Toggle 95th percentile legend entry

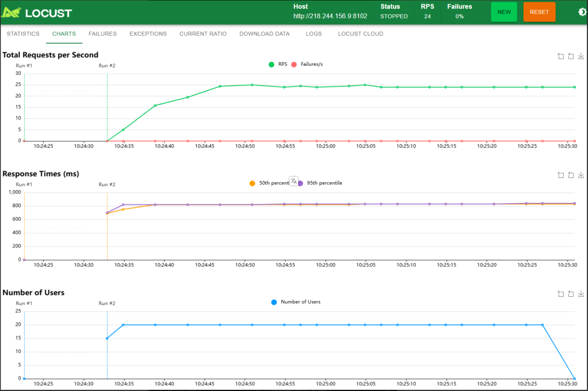pos(320,183)
